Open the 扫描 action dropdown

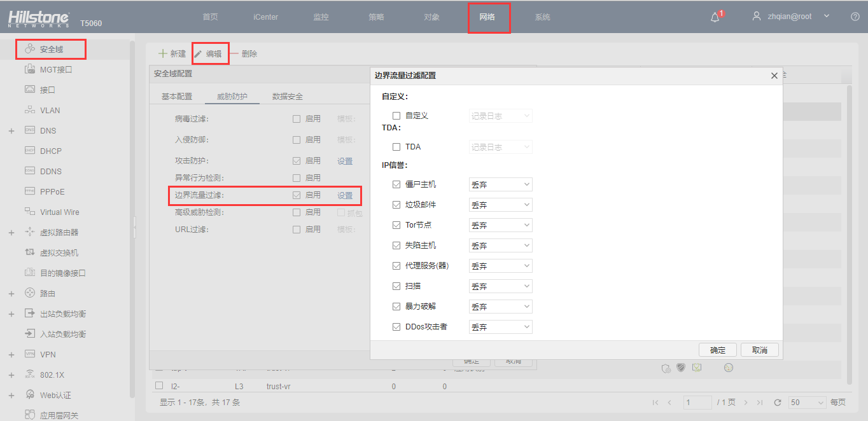[500, 286]
